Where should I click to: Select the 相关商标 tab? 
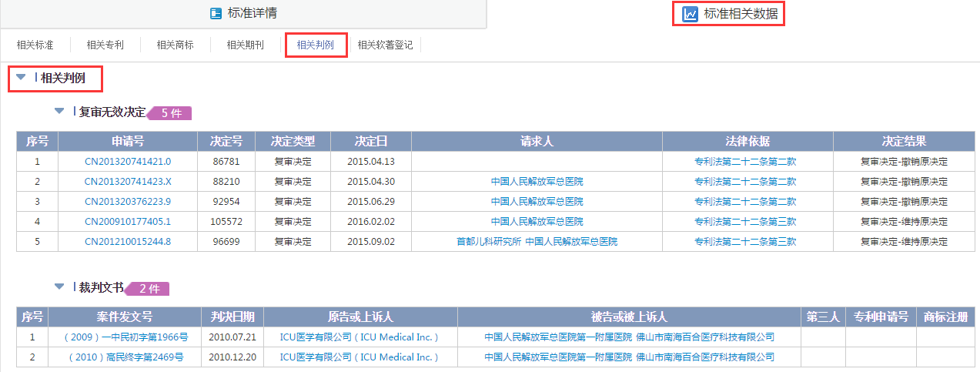pyautogui.click(x=175, y=45)
